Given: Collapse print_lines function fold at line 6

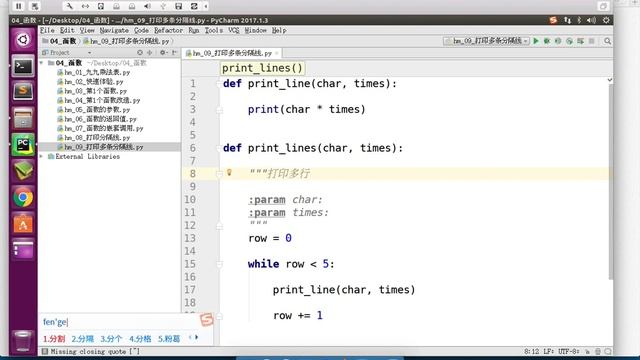Looking at the screenshot, I should point(219,148).
